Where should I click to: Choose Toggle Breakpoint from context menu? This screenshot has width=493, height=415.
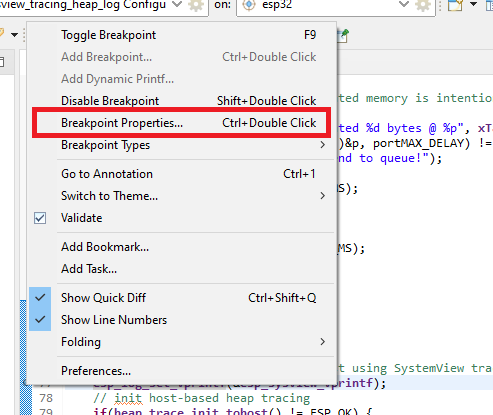pos(182,35)
